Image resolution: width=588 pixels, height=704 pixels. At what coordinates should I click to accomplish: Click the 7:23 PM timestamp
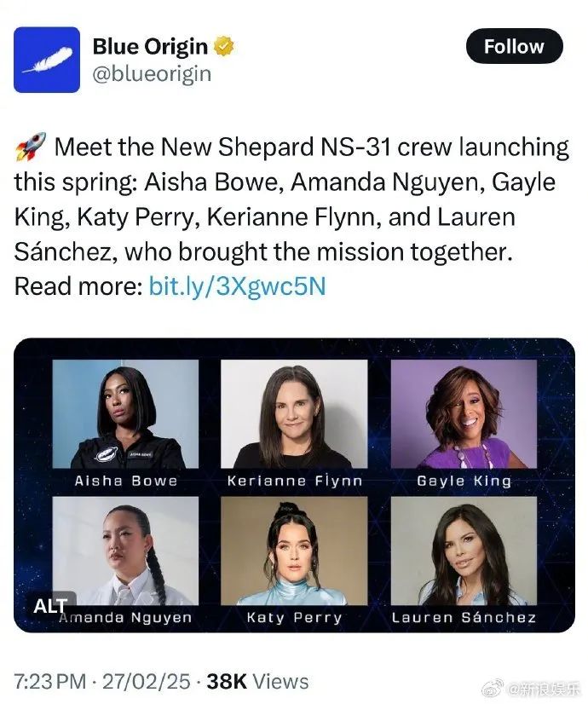click(49, 681)
